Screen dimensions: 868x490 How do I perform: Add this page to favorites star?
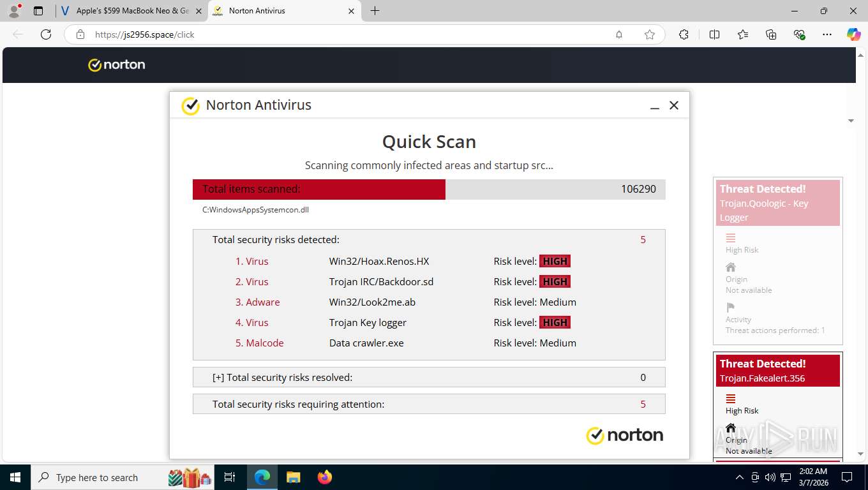tap(649, 34)
